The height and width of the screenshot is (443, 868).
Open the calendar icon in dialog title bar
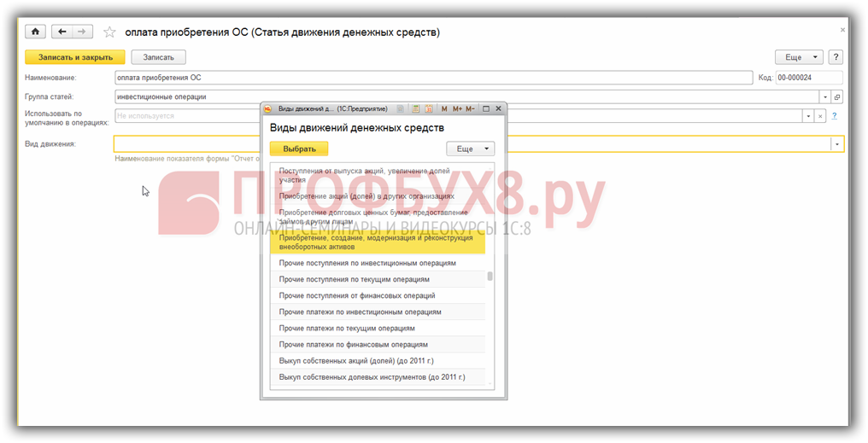point(429,108)
